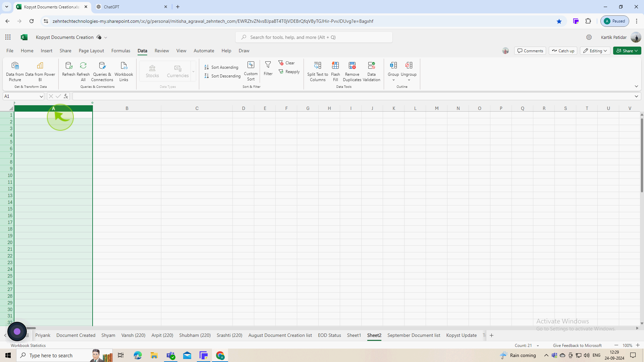The height and width of the screenshot is (362, 644).
Task: Run Flash Fill
Action: [x=335, y=71]
